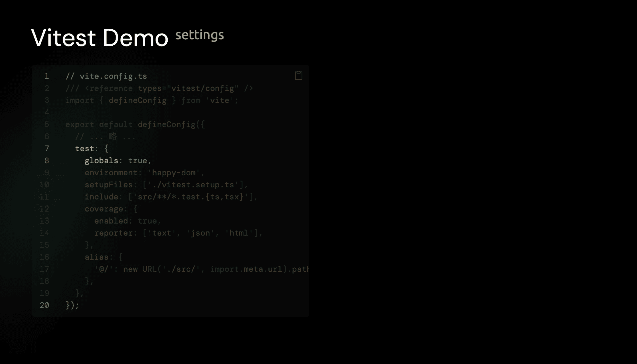The height and width of the screenshot is (364, 637).
Task: Click the closing "});" code line
Action: point(72,305)
